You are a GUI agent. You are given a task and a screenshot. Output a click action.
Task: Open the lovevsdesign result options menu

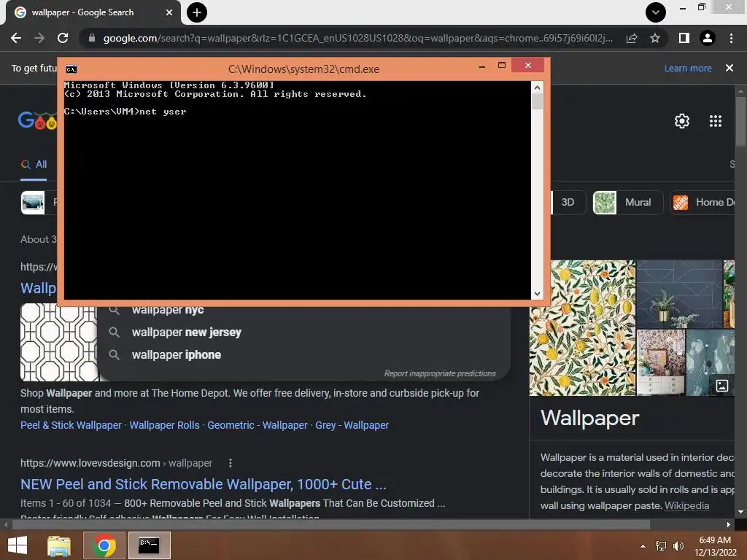point(230,463)
